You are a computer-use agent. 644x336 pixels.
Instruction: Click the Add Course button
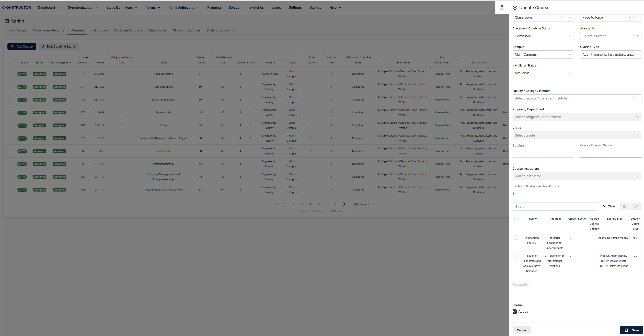pyautogui.click(x=22, y=47)
